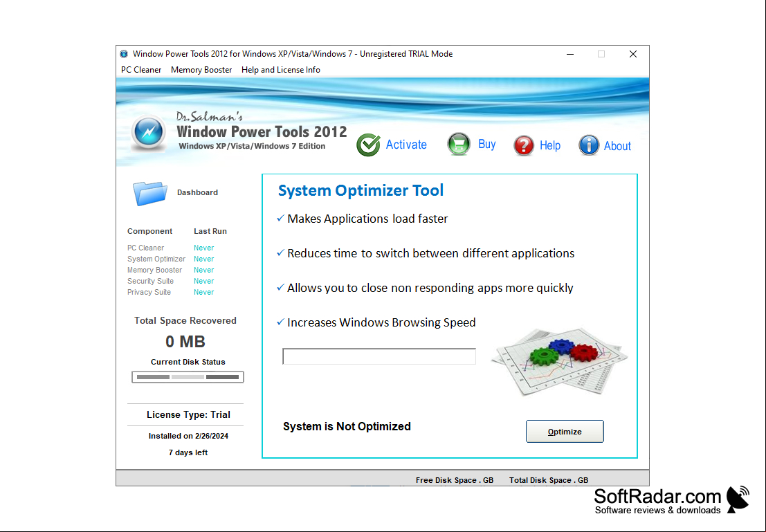This screenshot has width=766, height=532.
Task: Select Security Suite in component list
Action: click(x=150, y=281)
